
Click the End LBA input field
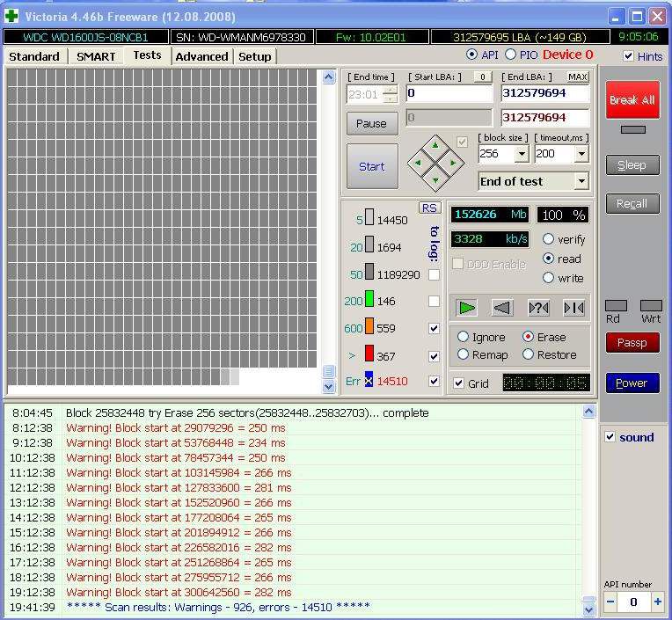544,93
